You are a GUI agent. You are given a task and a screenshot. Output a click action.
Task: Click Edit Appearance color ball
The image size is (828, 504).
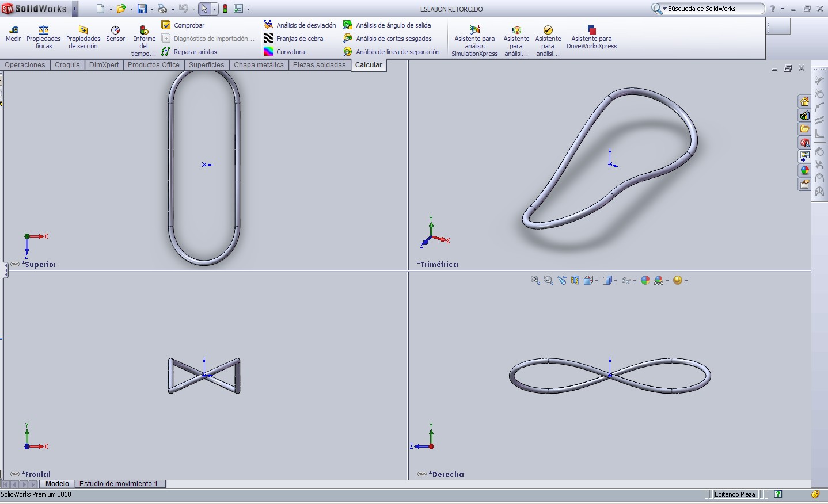645,280
